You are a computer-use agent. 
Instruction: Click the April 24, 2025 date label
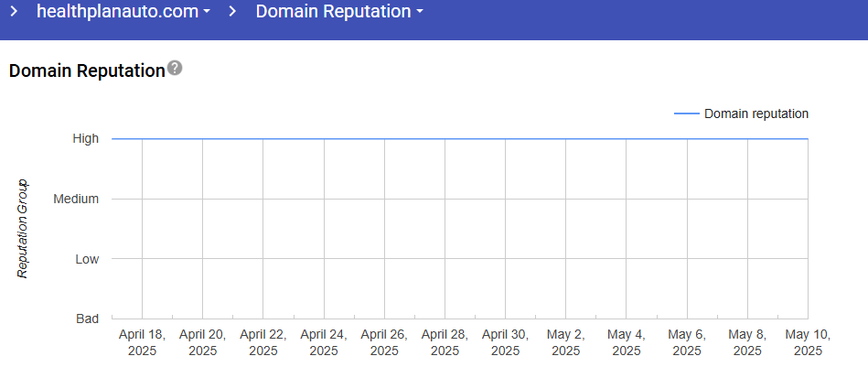pyautogui.click(x=324, y=342)
